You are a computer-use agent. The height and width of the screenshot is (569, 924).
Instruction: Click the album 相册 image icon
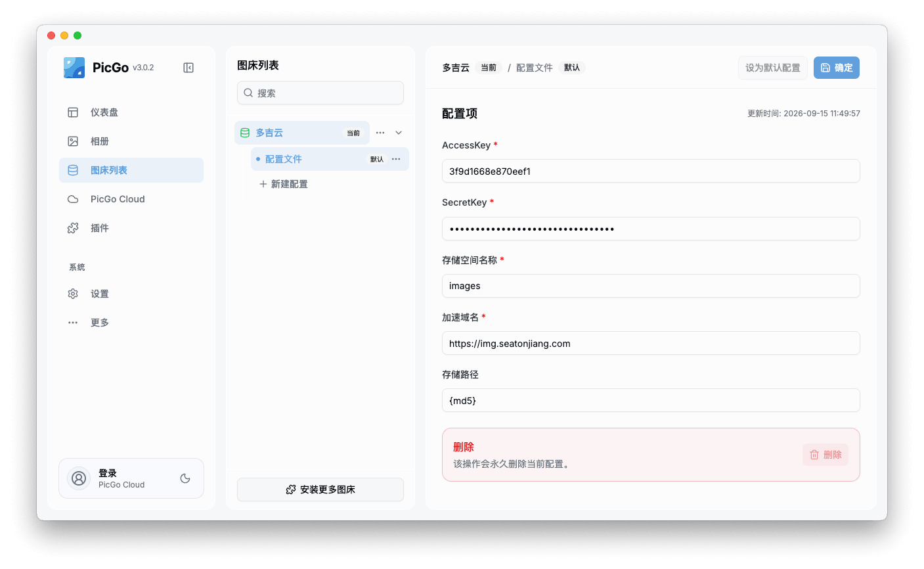click(x=73, y=141)
